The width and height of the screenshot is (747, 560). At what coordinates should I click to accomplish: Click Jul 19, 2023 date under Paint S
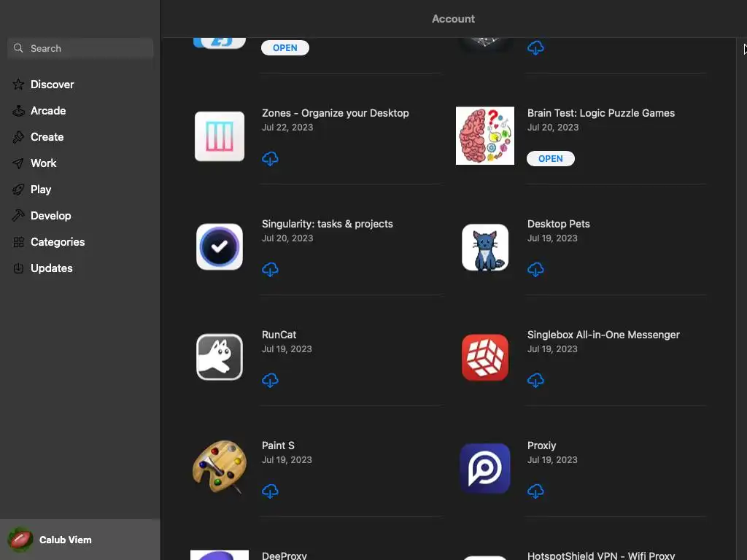[287, 460]
